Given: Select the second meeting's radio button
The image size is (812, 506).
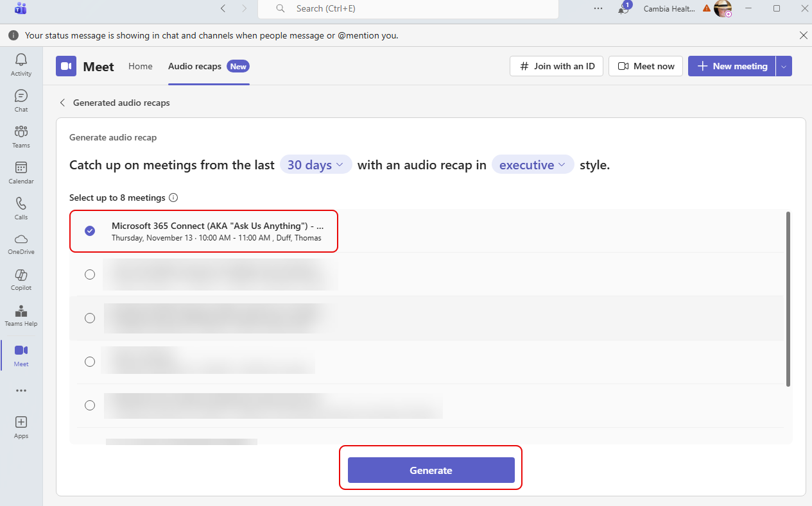Looking at the screenshot, I should pos(89,274).
